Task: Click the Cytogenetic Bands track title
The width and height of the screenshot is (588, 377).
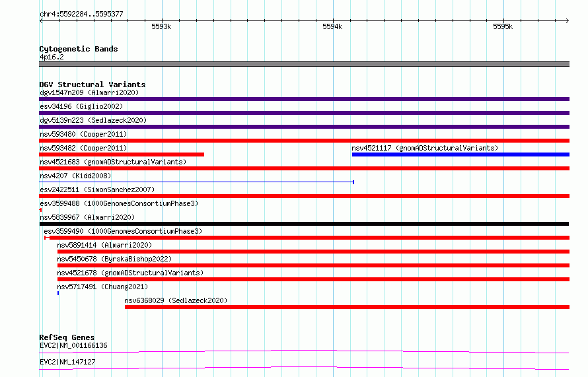Action: point(79,49)
